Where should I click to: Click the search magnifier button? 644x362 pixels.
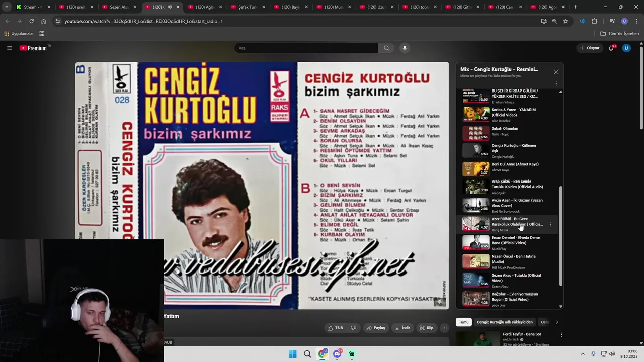(x=386, y=48)
